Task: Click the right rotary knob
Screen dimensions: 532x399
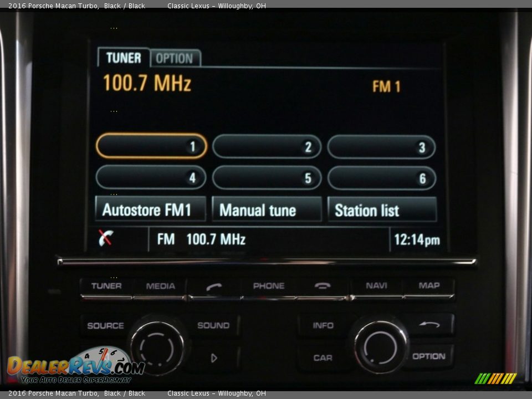Action: 380,347
